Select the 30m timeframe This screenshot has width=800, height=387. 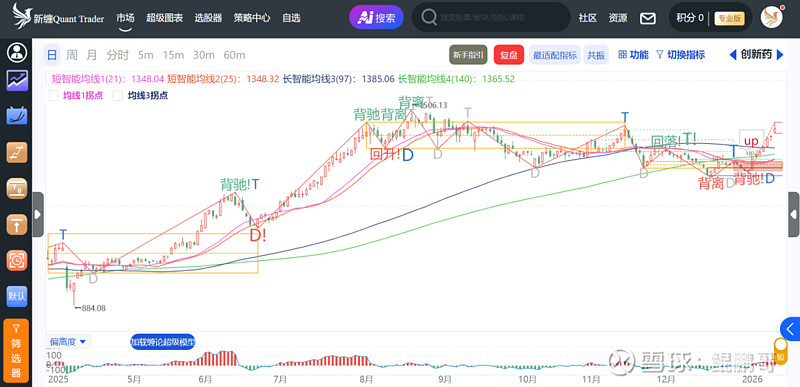click(204, 55)
